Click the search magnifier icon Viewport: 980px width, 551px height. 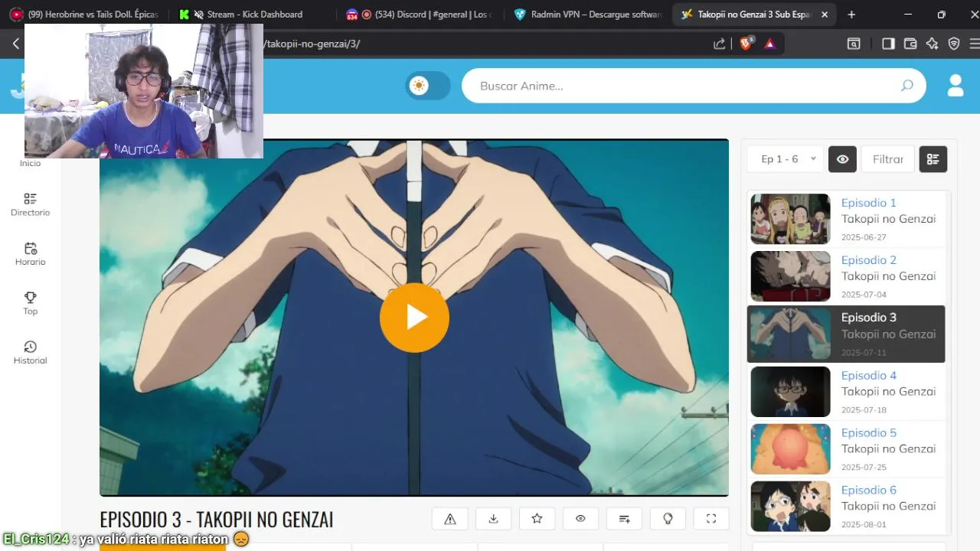(906, 86)
